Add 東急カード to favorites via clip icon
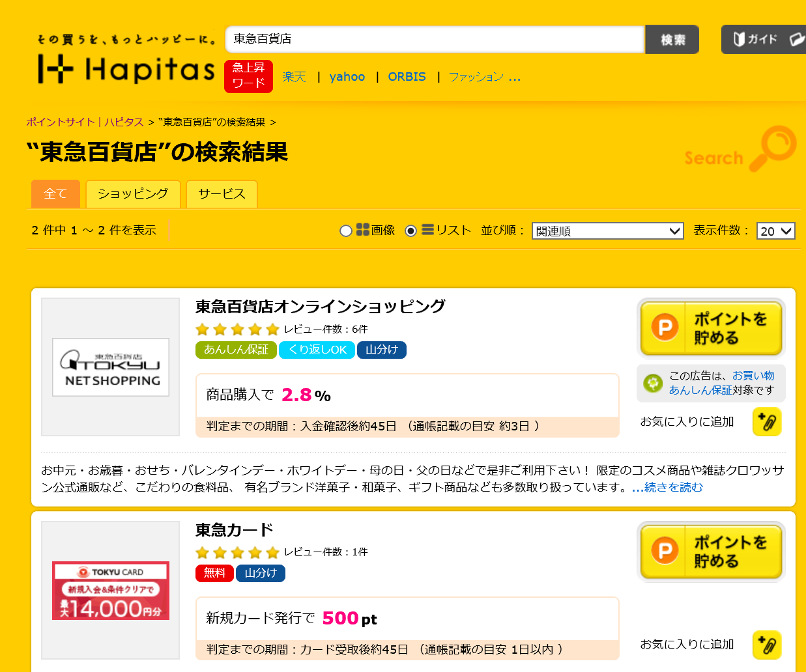Viewport: 806px width, 672px height. point(767,645)
